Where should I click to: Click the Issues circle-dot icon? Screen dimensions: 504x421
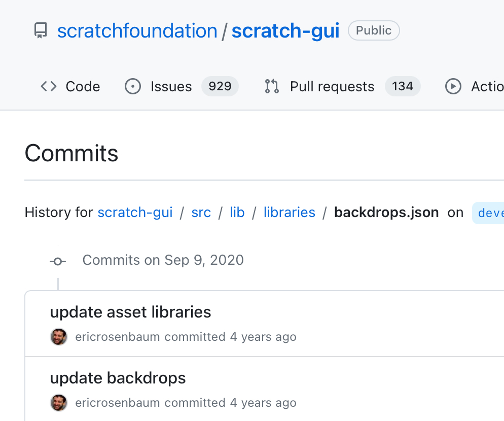tap(133, 87)
